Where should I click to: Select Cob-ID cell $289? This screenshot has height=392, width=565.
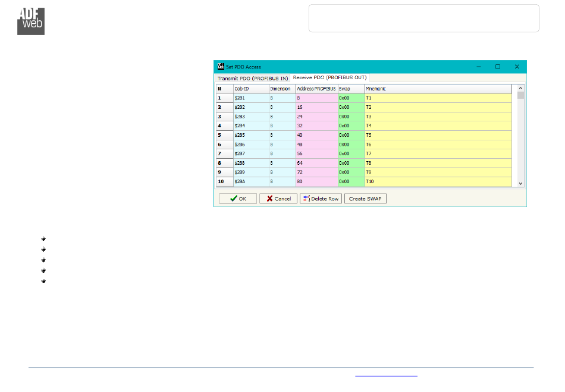251,173
